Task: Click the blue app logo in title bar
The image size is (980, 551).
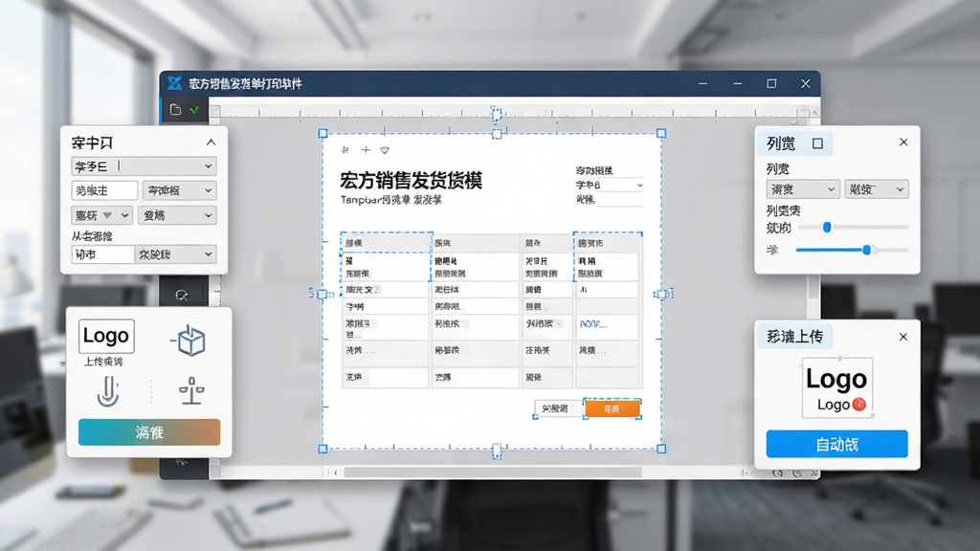Action: tap(174, 83)
